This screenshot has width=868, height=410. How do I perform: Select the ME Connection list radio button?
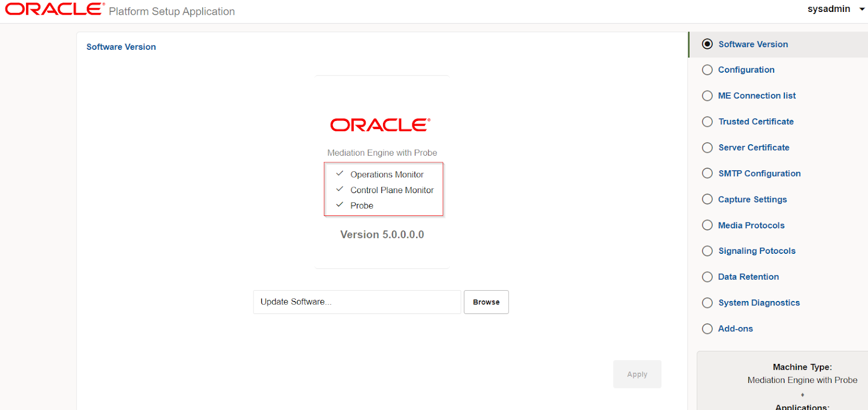click(707, 96)
